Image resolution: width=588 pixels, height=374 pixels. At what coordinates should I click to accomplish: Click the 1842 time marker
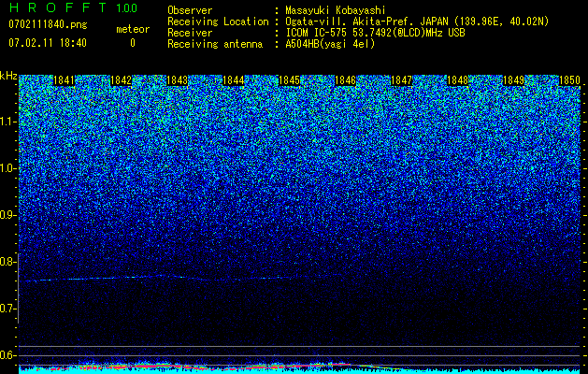click(x=121, y=80)
